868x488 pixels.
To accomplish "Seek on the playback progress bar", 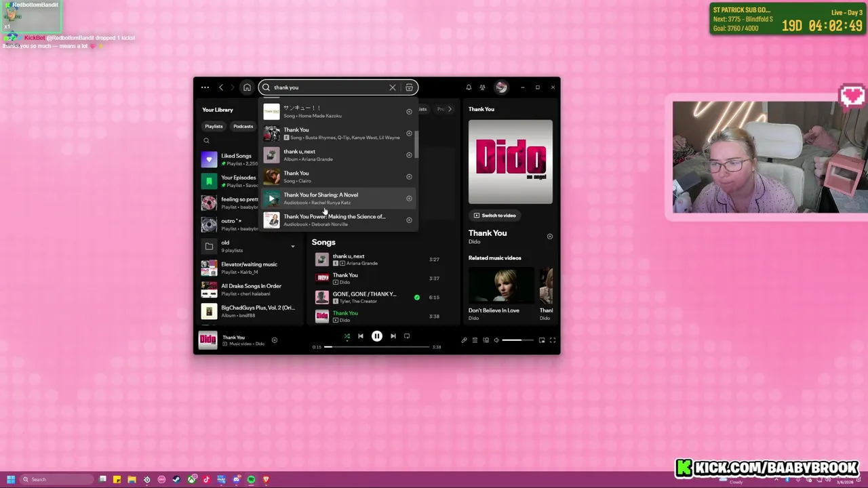I will tap(376, 347).
